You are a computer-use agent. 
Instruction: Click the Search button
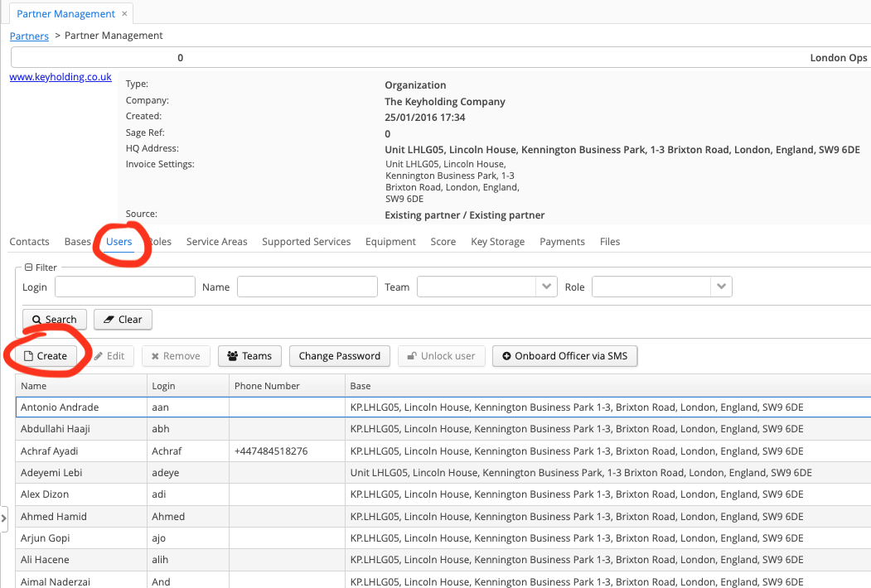click(55, 320)
